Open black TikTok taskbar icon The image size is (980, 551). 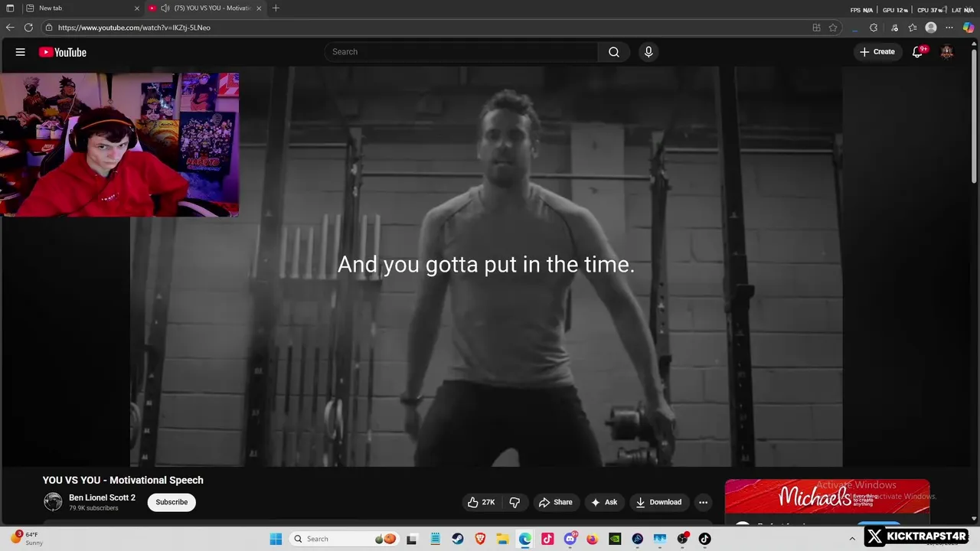click(705, 539)
